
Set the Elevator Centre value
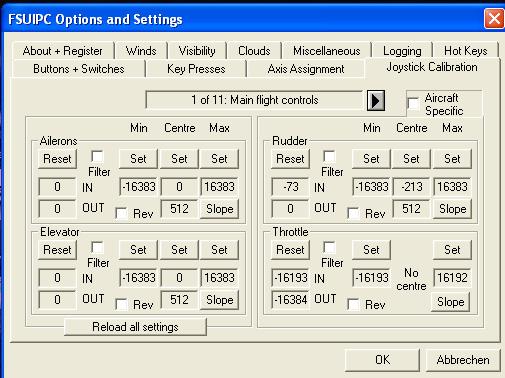coord(179,250)
